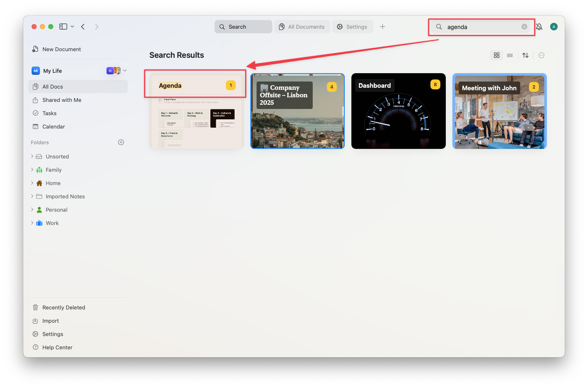Switch to list view
The image size is (588, 388).
point(510,55)
